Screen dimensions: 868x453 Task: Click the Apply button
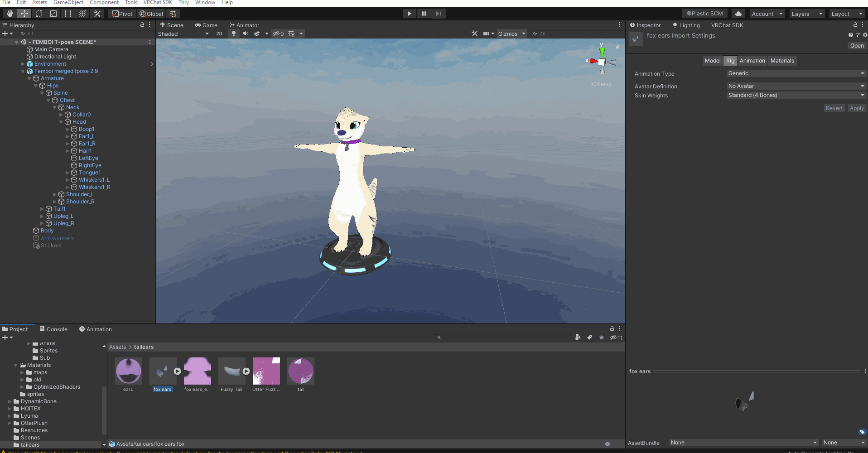[857, 108]
